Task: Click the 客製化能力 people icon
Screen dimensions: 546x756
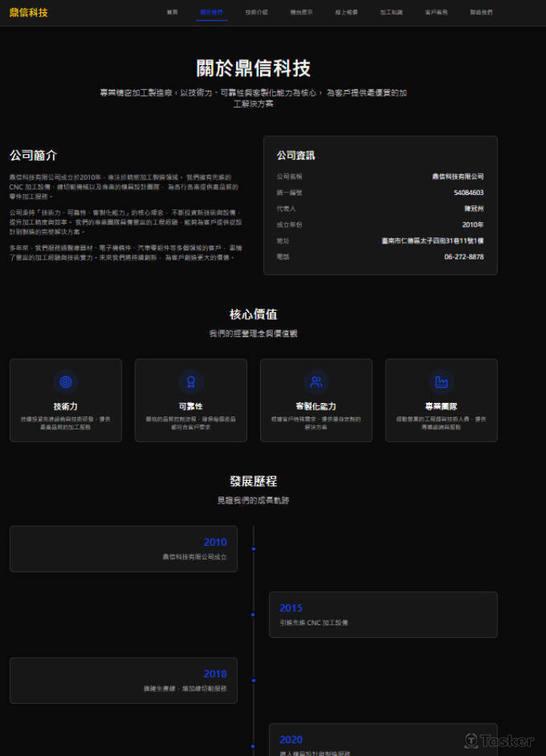Action: [x=316, y=382]
